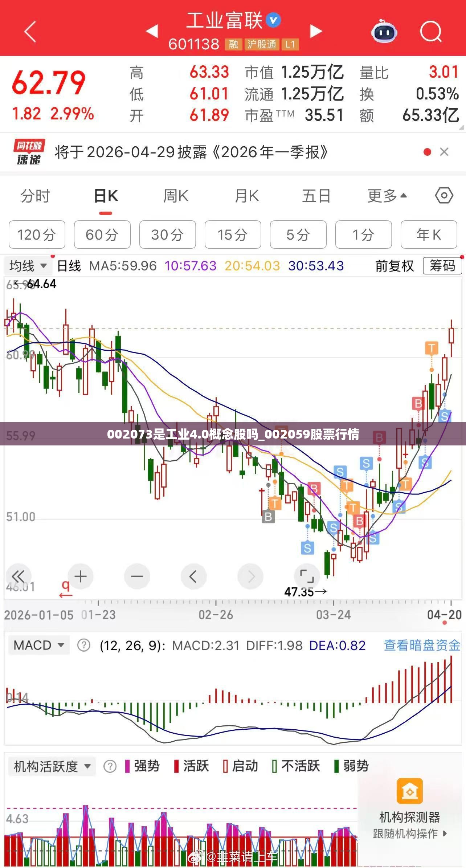Open the 筹码 chip distribution panel
Viewport: 466px width, 868px height.
(442, 266)
